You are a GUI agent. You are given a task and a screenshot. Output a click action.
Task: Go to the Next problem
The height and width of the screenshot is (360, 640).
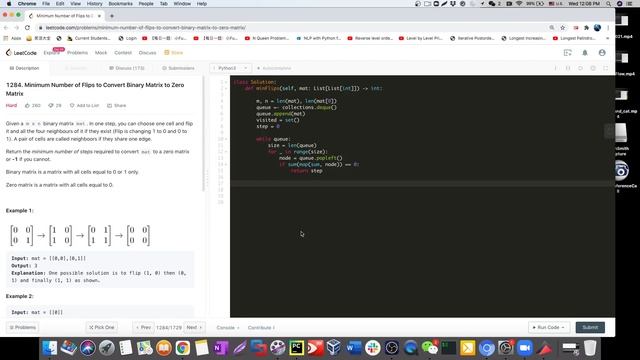(194, 327)
